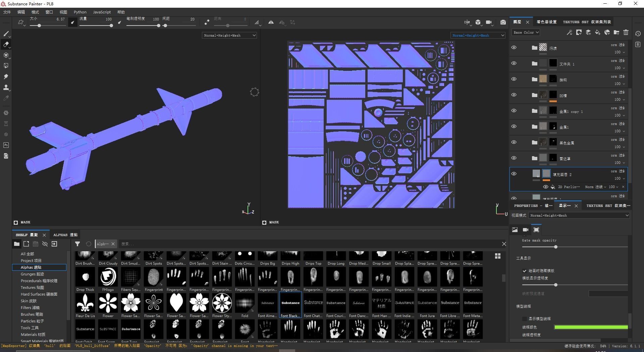The image size is (644, 352).
Task: Open the History panel icon
Action: coord(638,34)
